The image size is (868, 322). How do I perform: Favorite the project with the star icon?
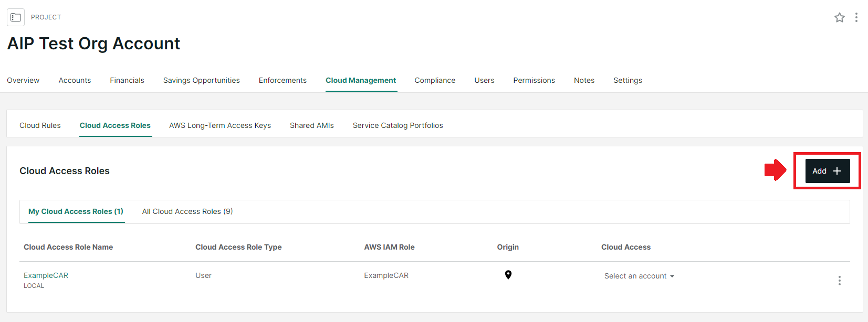tap(839, 17)
